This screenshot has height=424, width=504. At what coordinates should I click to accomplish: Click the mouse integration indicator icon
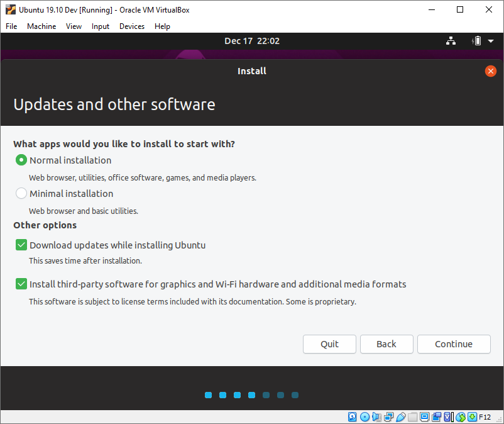pos(461,417)
